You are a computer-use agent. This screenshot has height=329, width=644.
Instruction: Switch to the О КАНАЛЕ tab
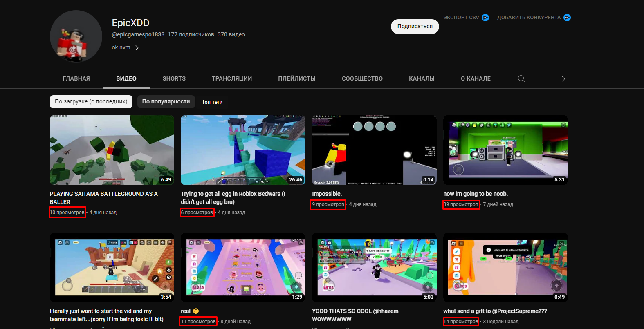point(476,78)
